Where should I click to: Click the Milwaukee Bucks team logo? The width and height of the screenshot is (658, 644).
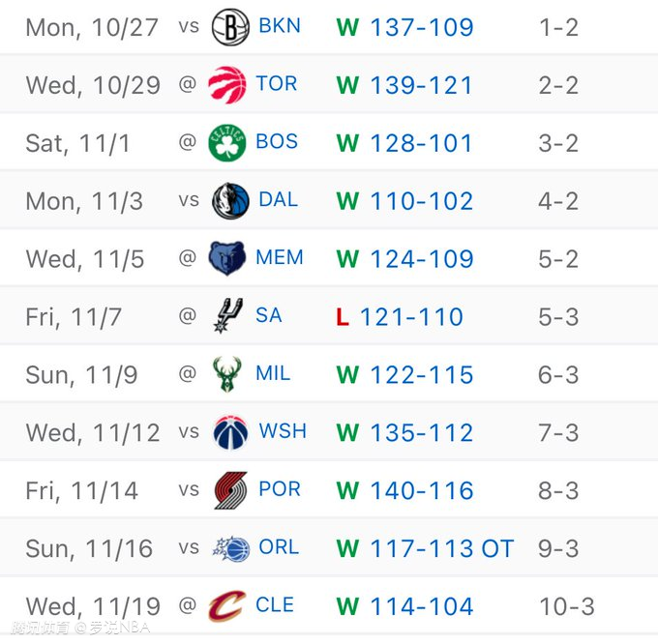click(226, 374)
